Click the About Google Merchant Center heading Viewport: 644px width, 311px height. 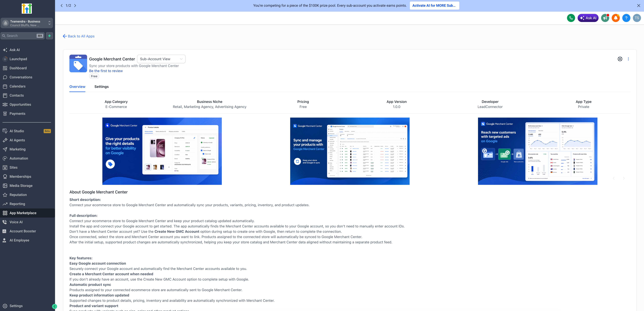click(98, 192)
